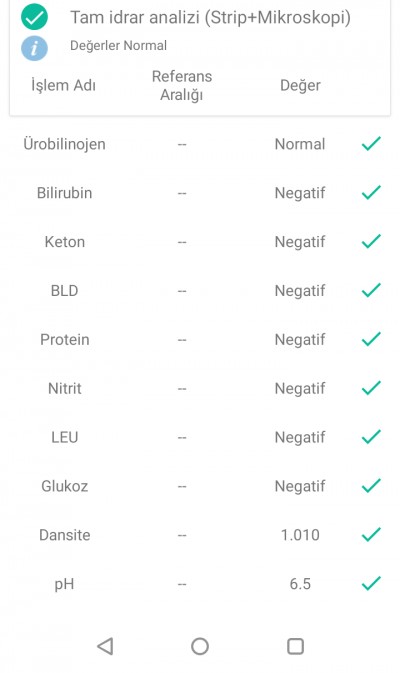Screen dimensions: 400x673
Task: Tap the Protein Negatif value
Action: [x=300, y=340]
